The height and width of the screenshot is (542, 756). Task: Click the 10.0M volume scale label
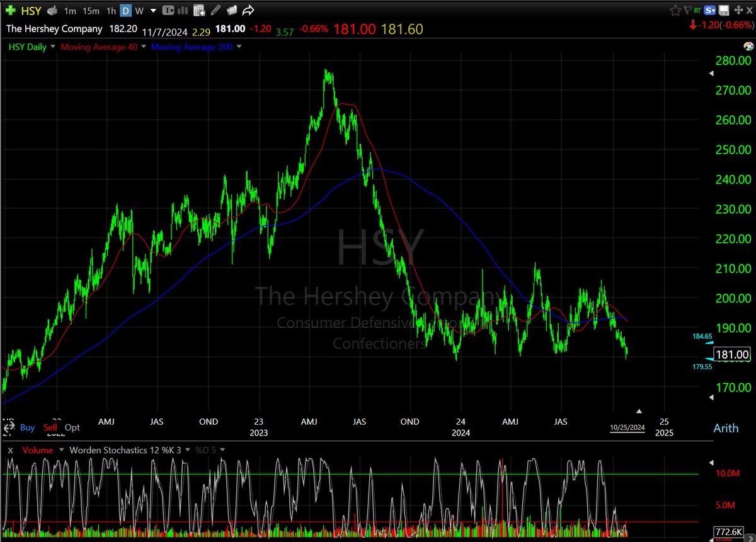(735, 473)
